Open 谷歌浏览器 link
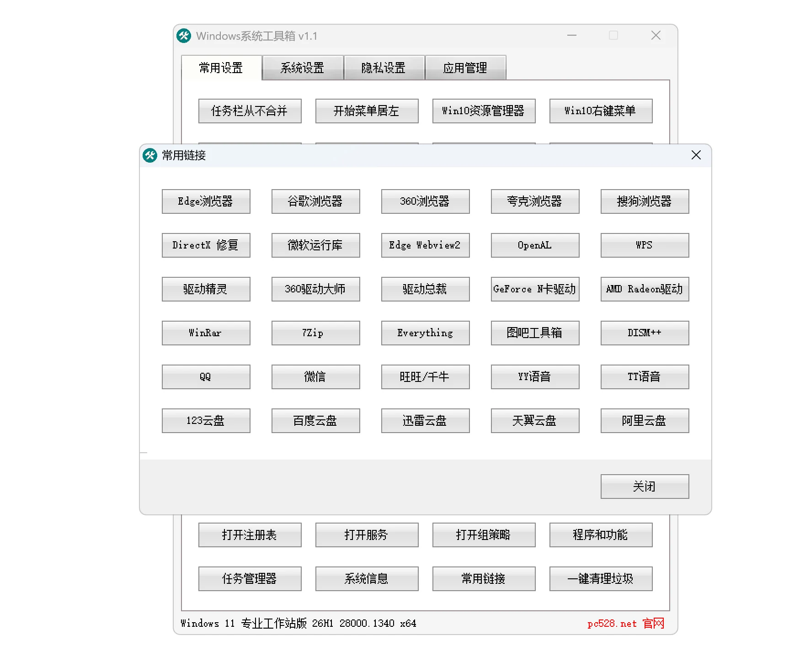Image resolution: width=789 pixels, height=672 pixels. click(x=315, y=201)
